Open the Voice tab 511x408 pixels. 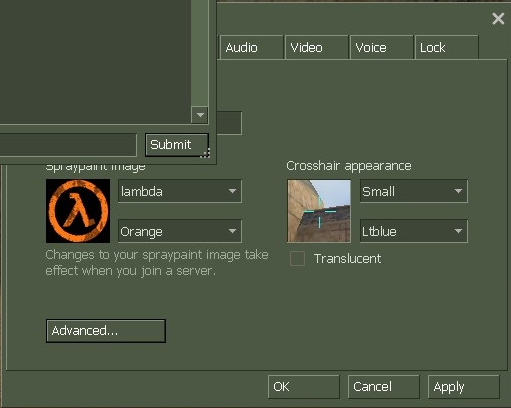382,47
